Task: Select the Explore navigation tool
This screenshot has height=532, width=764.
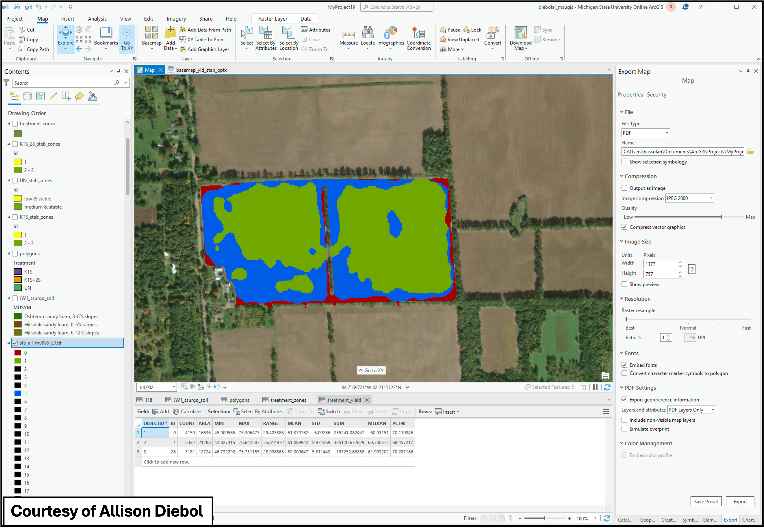Action: (x=65, y=37)
